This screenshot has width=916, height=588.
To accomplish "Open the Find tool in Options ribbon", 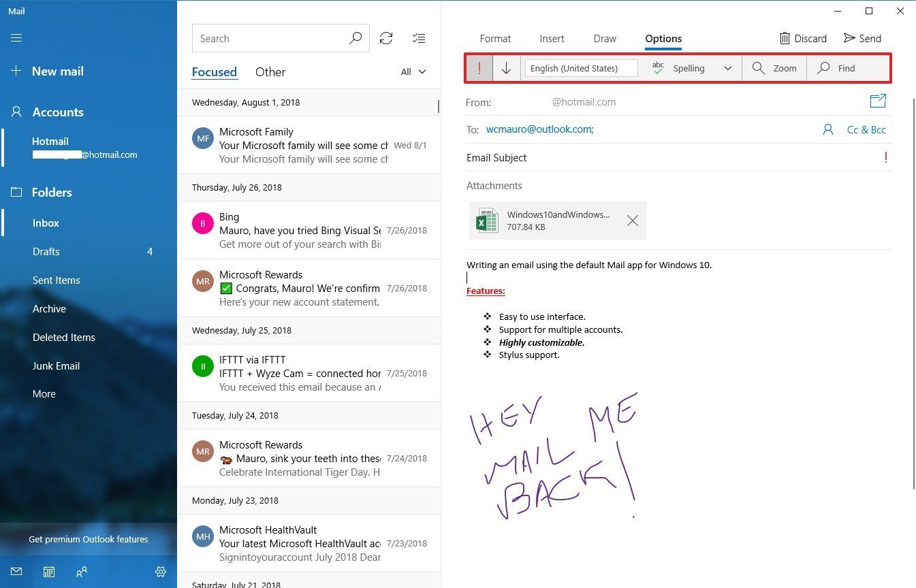I will (x=838, y=68).
